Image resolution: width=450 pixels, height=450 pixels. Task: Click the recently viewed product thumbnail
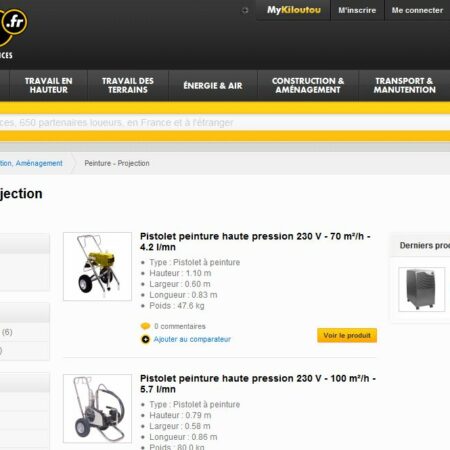point(422,289)
